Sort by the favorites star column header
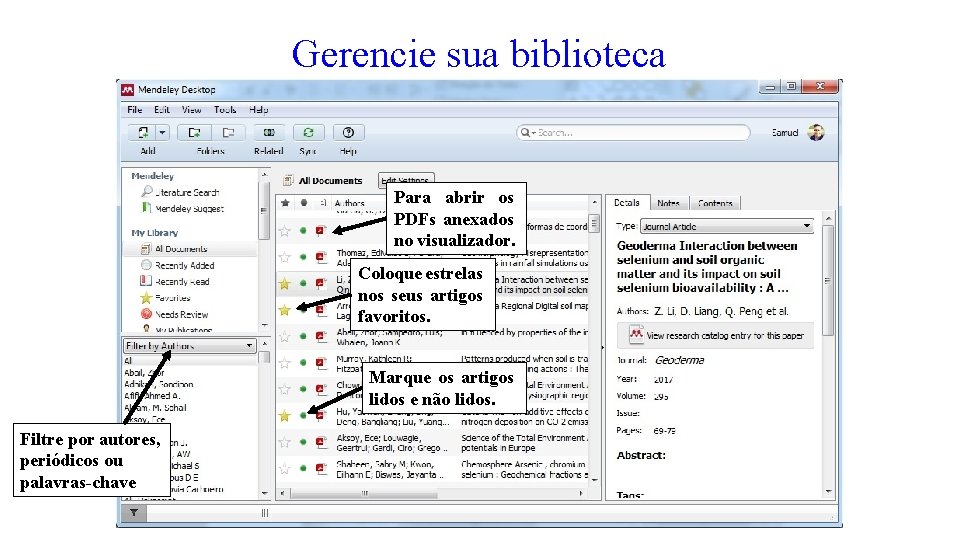Screen dimensions: 960x540 [x=285, y=203]
